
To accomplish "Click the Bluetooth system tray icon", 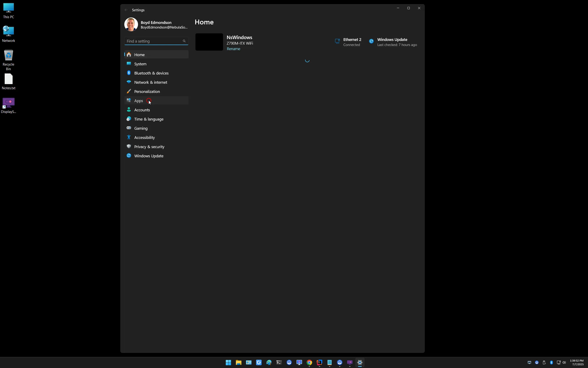I will click(x=551, y=362).
